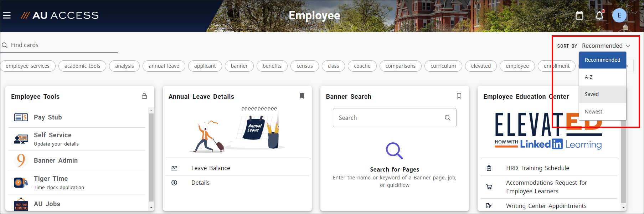Click Employee Tools scrollbar down arrow
This screenshot has width=644, height=214.
[x=151, y=208]
